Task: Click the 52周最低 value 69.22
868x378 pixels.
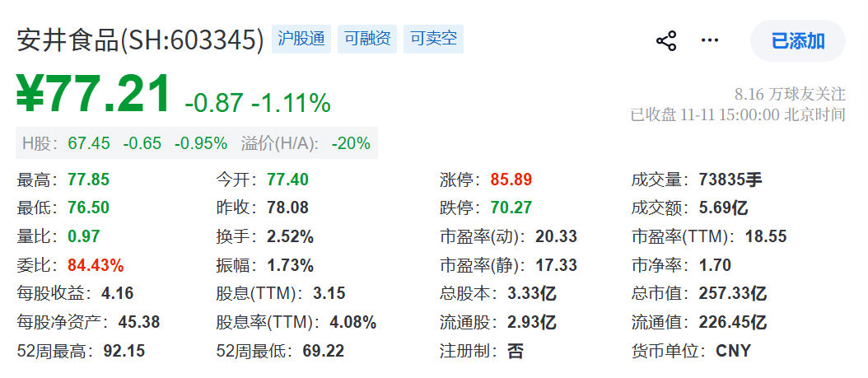Action: click(x=324, y=351)
